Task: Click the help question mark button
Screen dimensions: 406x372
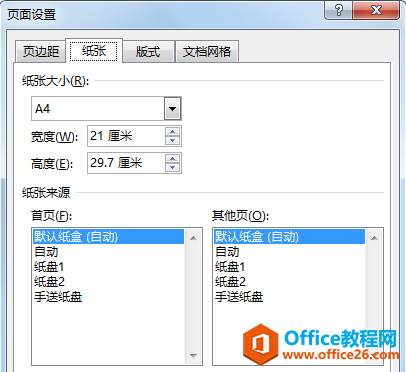Action: [x=338, y=10]
